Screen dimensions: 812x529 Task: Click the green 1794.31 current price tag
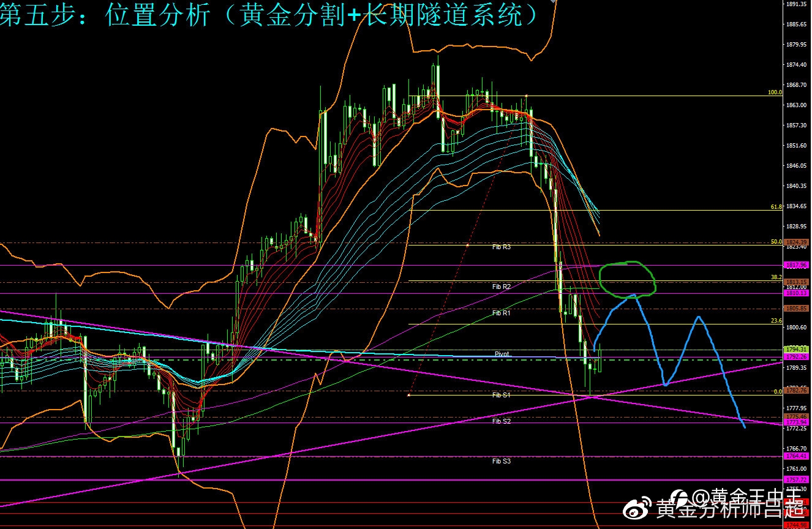[x=796, y=349]
